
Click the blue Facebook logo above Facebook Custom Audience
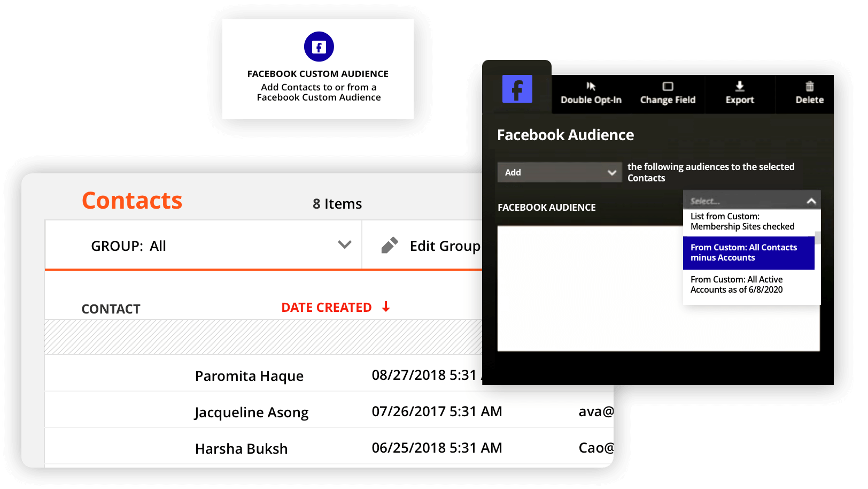tap(319, 47)
